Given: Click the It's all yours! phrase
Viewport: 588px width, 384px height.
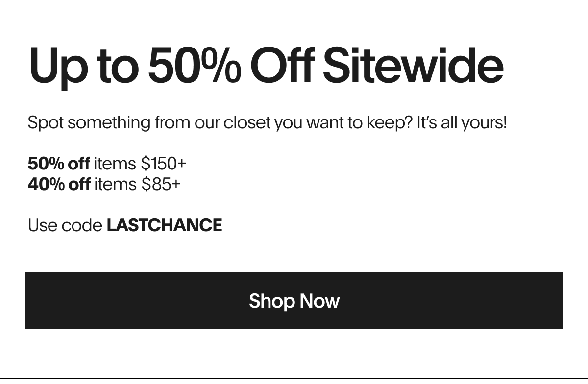Looking at the screenshot, I should 462,122.
